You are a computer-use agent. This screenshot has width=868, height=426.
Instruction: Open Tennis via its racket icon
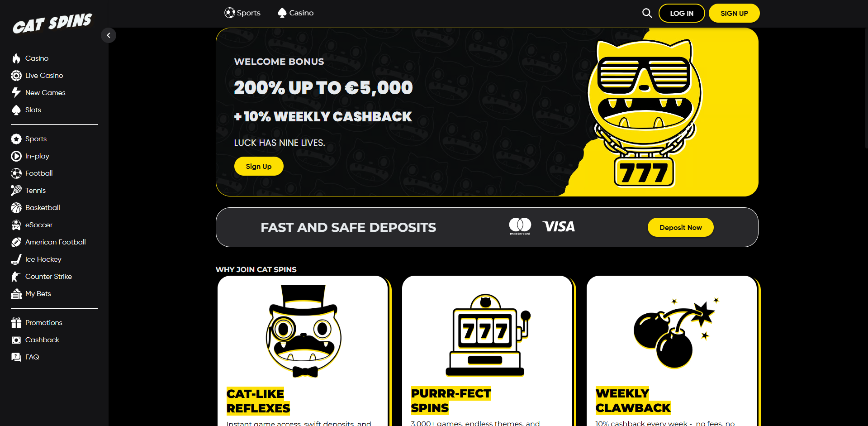(16, 191)
